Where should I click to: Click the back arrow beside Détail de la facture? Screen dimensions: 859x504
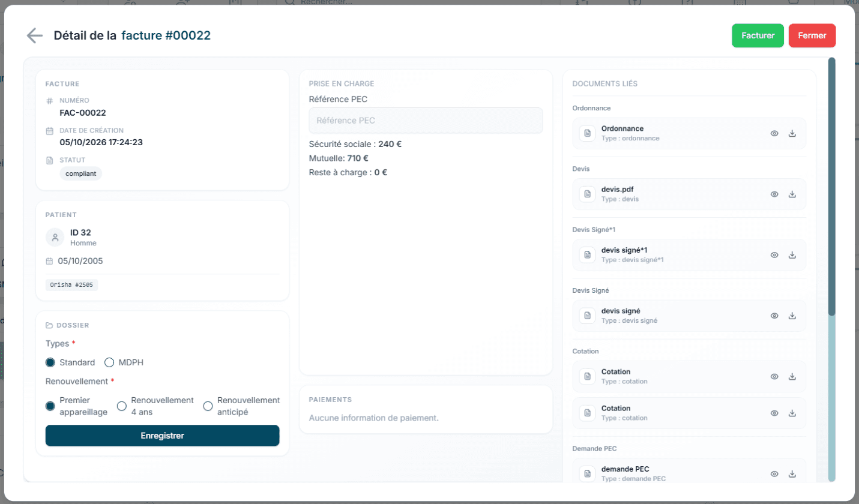pyautogui.click(x=35, y=36)
